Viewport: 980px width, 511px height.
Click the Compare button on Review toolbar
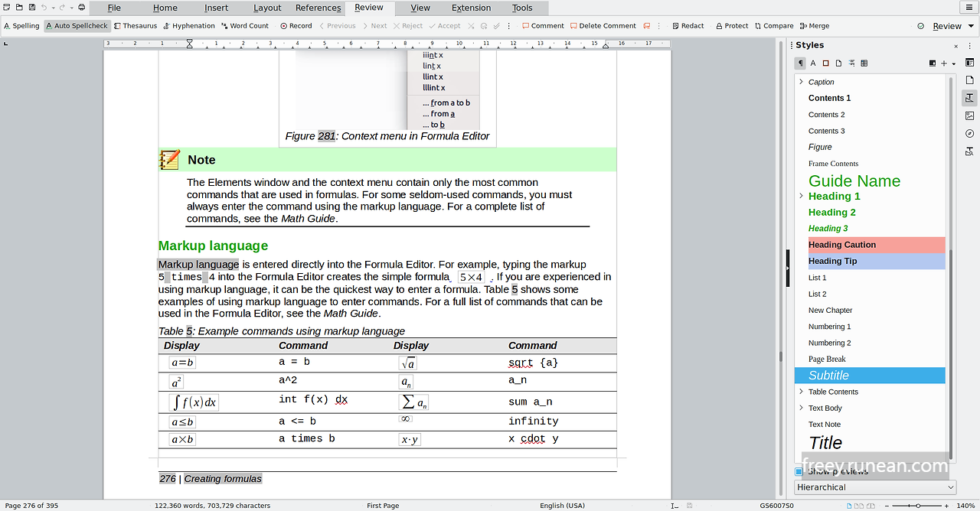coord(773,25)
